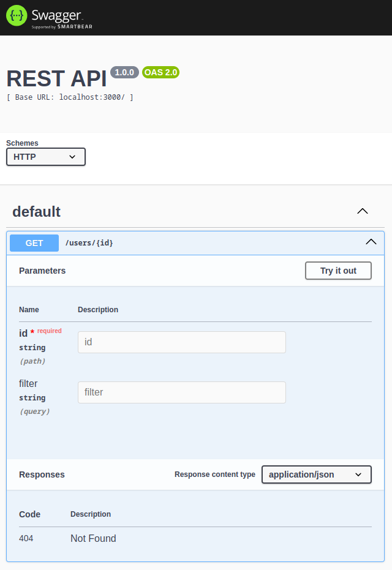Select HTTP in the Schemes selector
Image resolution: width=392 pixels, height=570 pixels.
point(45,157)
